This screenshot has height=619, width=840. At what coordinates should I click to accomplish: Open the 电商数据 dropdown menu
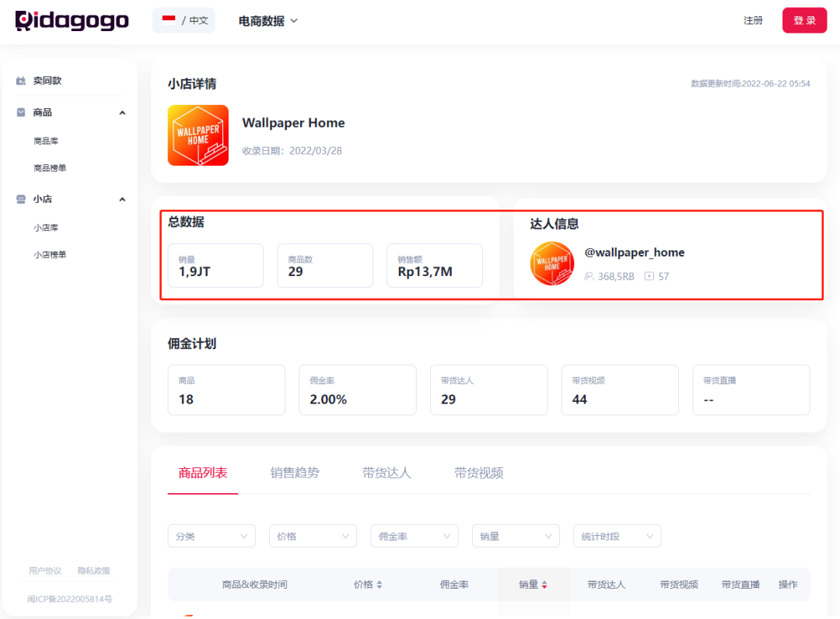point(268,21)
